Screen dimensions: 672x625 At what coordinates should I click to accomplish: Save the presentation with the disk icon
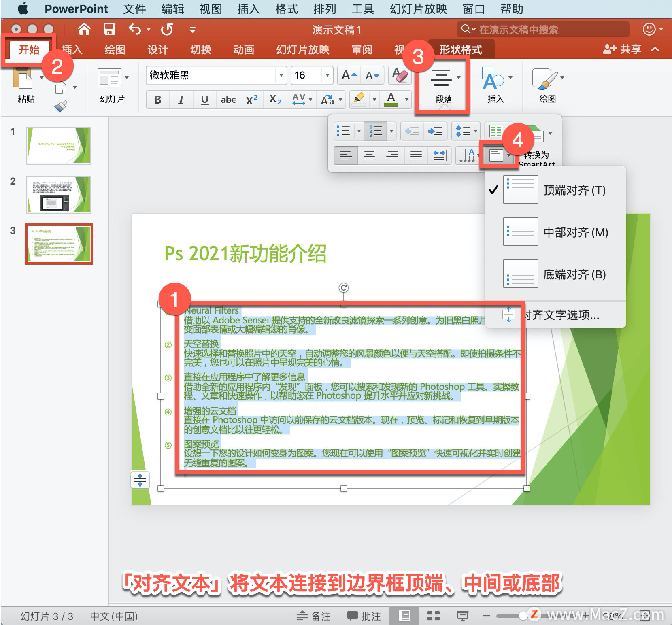[x=109, y=29]
